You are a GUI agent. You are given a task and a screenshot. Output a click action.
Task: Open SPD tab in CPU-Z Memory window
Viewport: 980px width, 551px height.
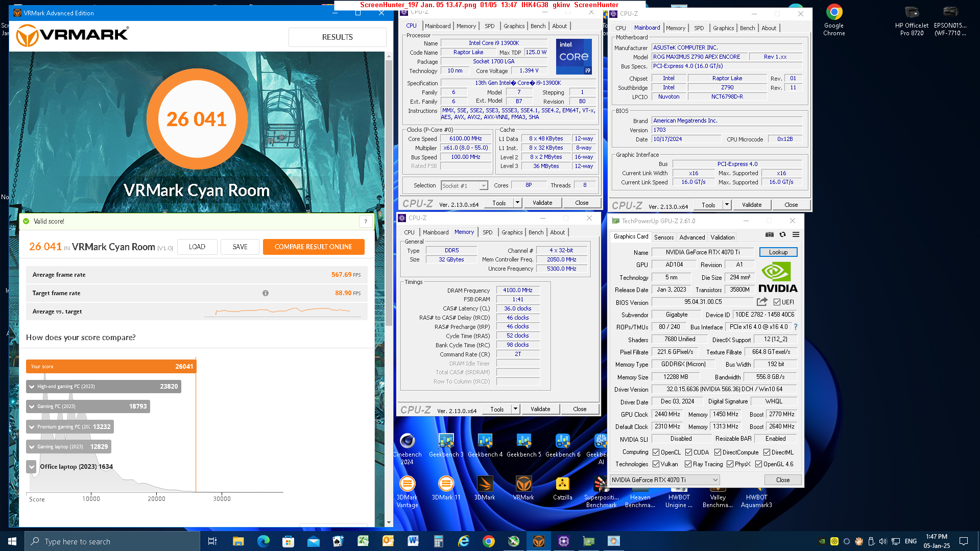tap(488, 232)
